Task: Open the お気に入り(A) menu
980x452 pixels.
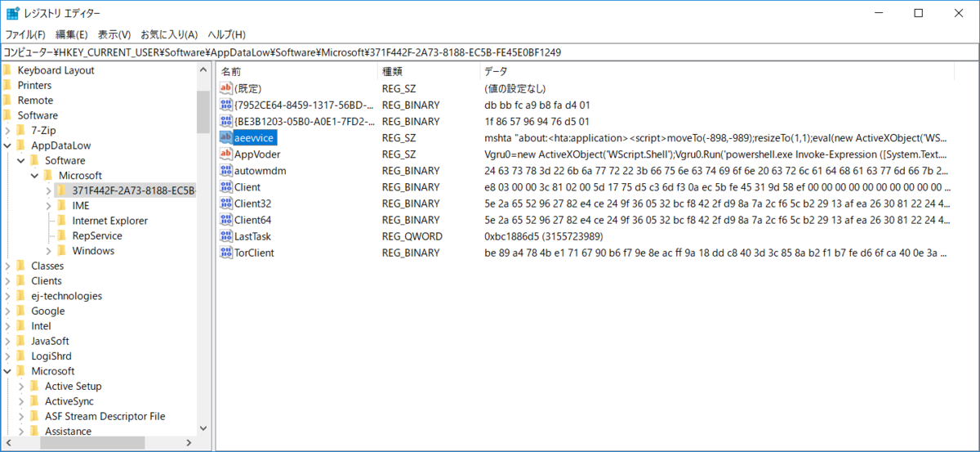Action: pyautogui.click(x=169, y=34)
